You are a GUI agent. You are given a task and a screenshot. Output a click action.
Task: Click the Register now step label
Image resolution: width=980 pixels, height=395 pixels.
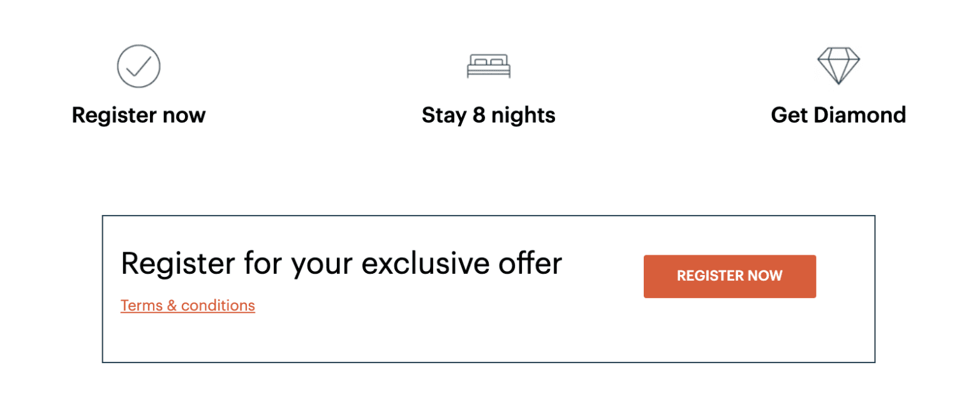click(x=138, y=115)
